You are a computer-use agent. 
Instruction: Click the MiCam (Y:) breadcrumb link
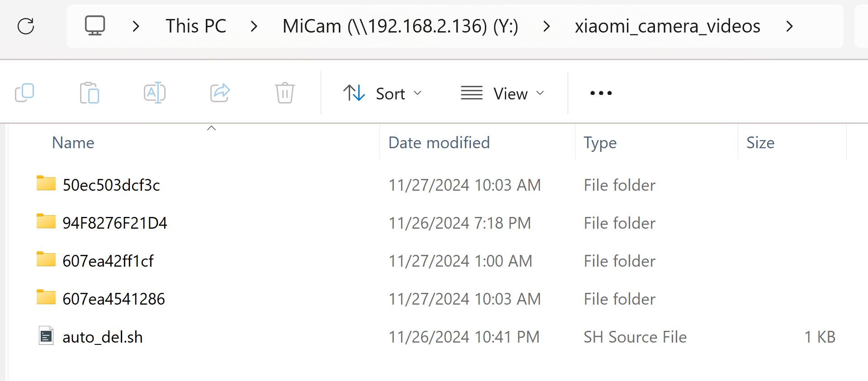(x=400, y=26)
